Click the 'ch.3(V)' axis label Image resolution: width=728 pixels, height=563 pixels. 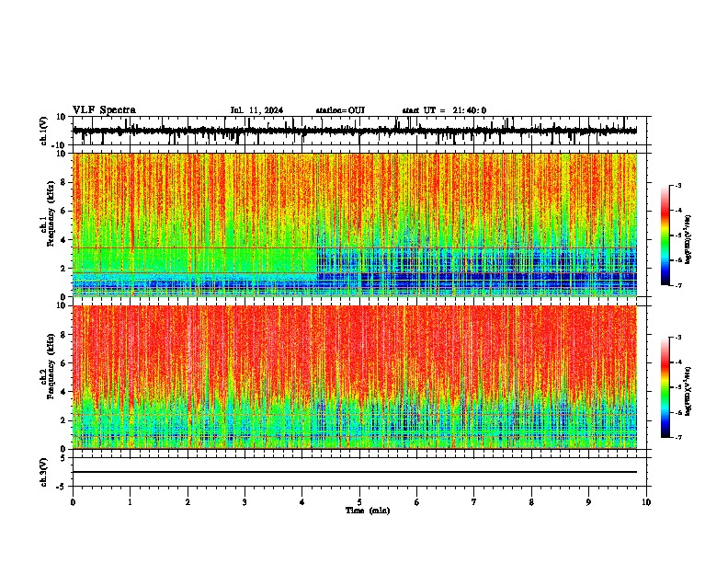pyautogui.click(x=44, y=472)
